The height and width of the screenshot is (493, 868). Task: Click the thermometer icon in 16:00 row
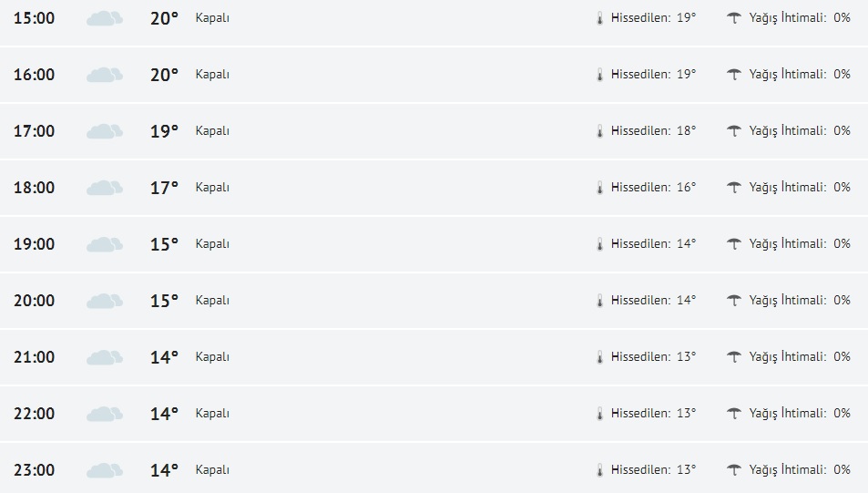coord(600,75)
